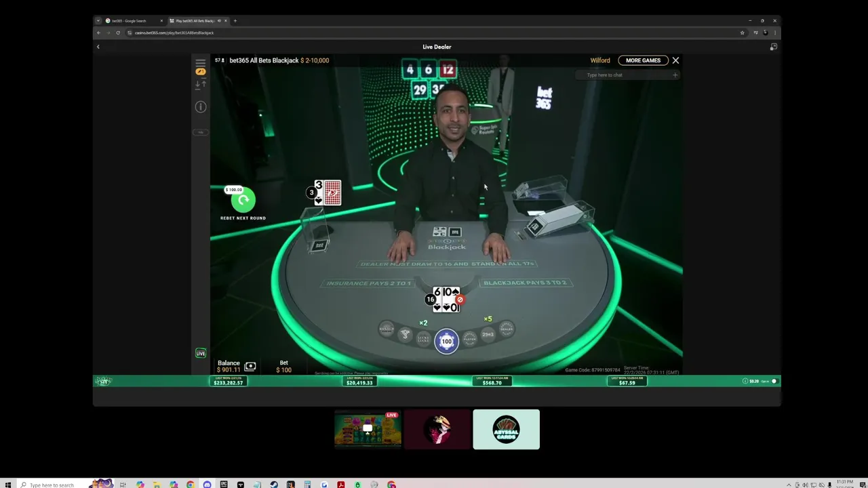
Task: Reload the browser page
Action: 118,33
